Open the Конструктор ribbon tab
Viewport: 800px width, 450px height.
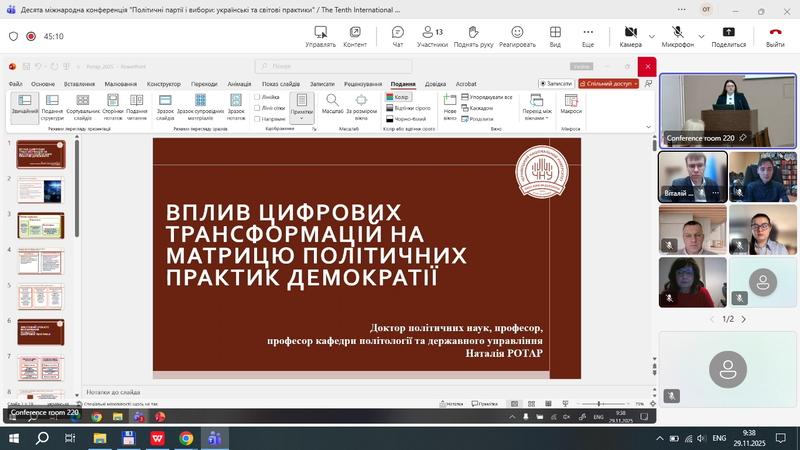[163, 84]
